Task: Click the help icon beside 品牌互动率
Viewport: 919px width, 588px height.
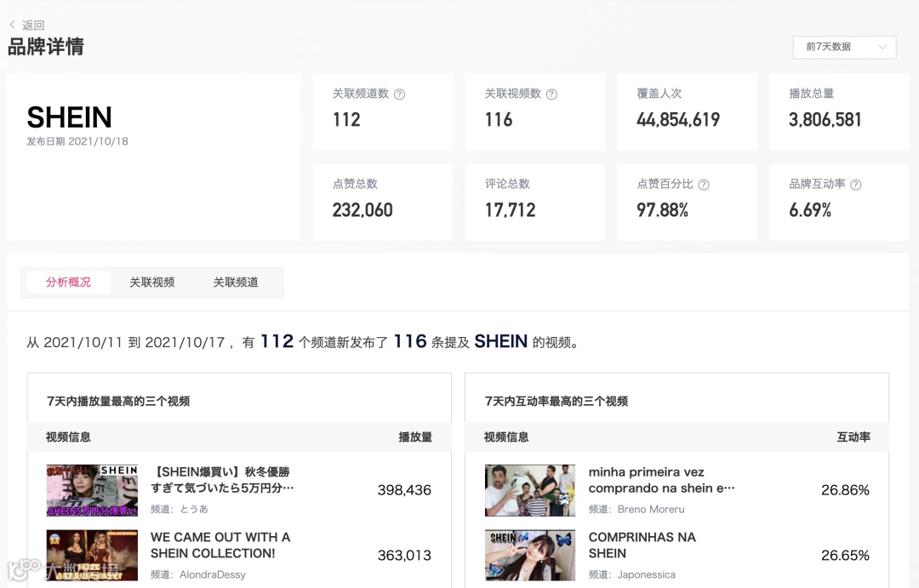Action: point(856,185)
